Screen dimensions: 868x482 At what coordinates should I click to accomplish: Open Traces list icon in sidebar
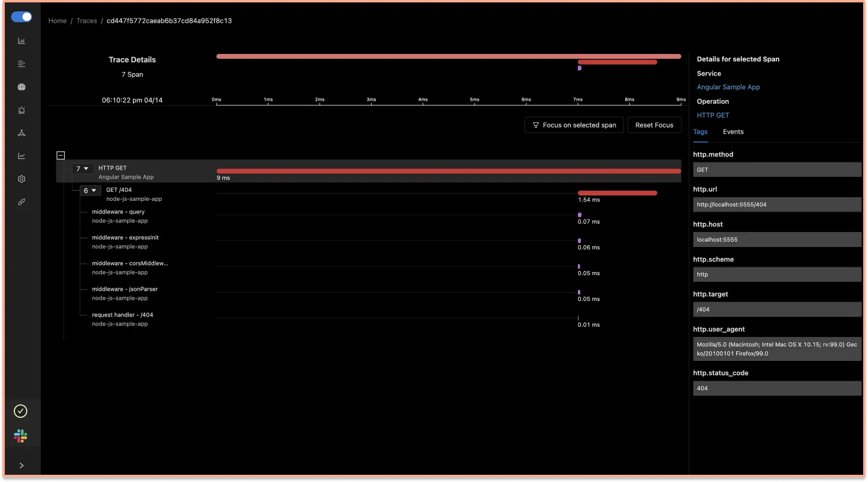(x=22, y=64)
